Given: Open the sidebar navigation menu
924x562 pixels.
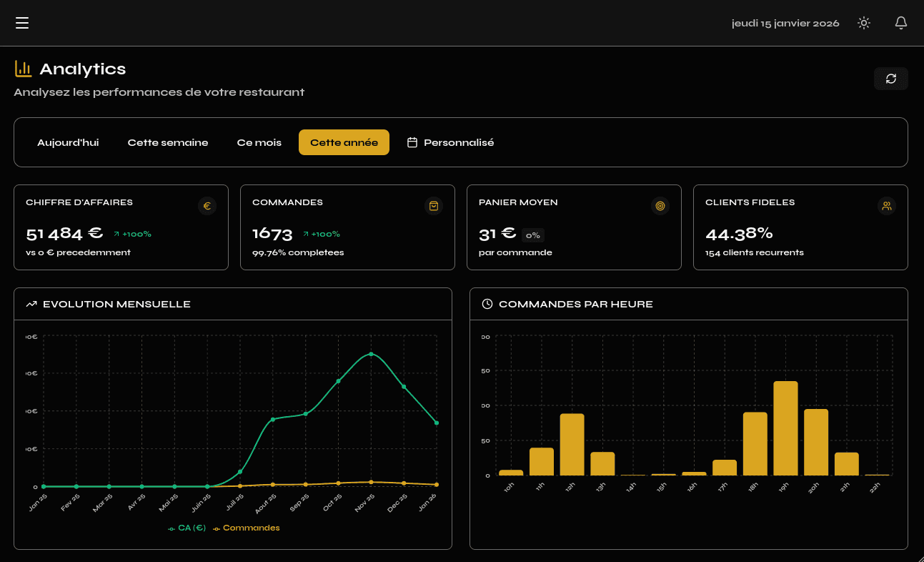Looking at the screenshot, I should 22,23.
